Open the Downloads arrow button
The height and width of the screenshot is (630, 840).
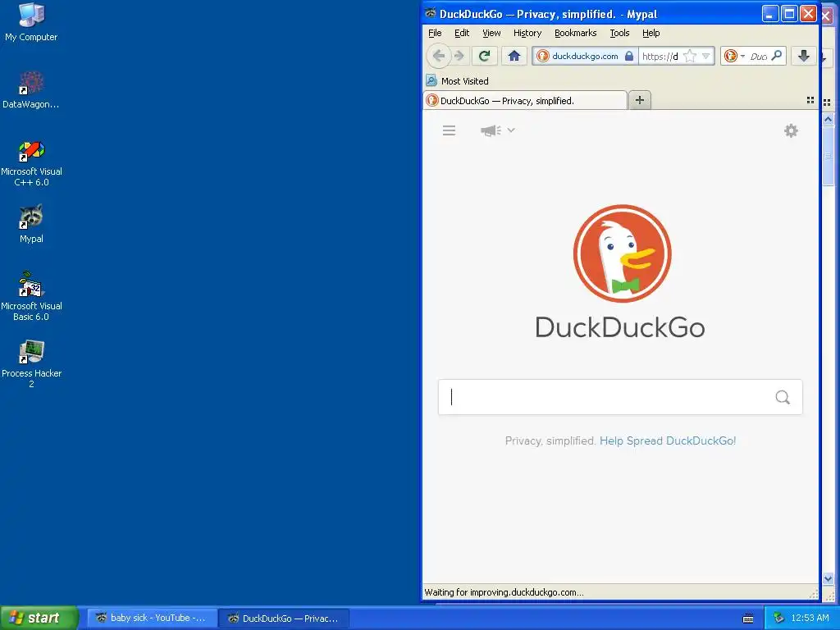coord(804,56)
